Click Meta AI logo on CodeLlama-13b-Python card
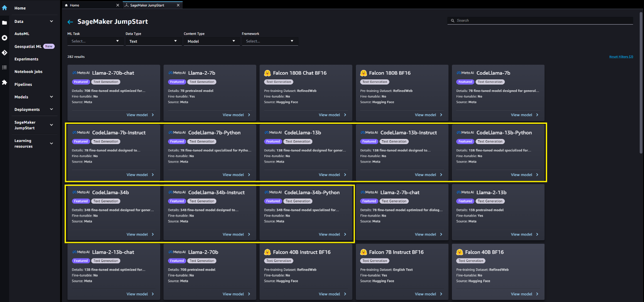The image size is (644, 302). (465, 132)
